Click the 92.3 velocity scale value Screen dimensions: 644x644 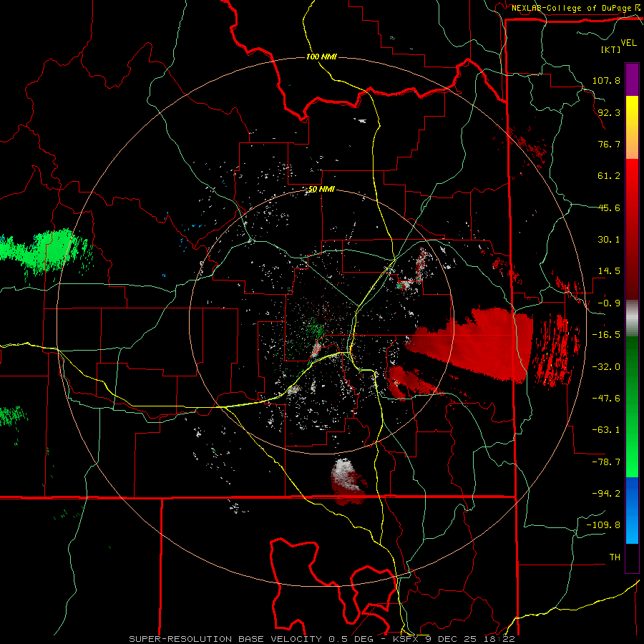609,112
